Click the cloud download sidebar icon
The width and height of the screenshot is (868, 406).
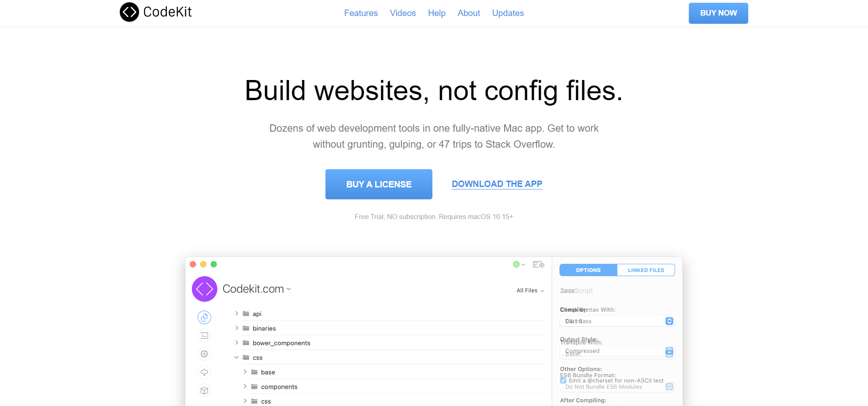204,372
